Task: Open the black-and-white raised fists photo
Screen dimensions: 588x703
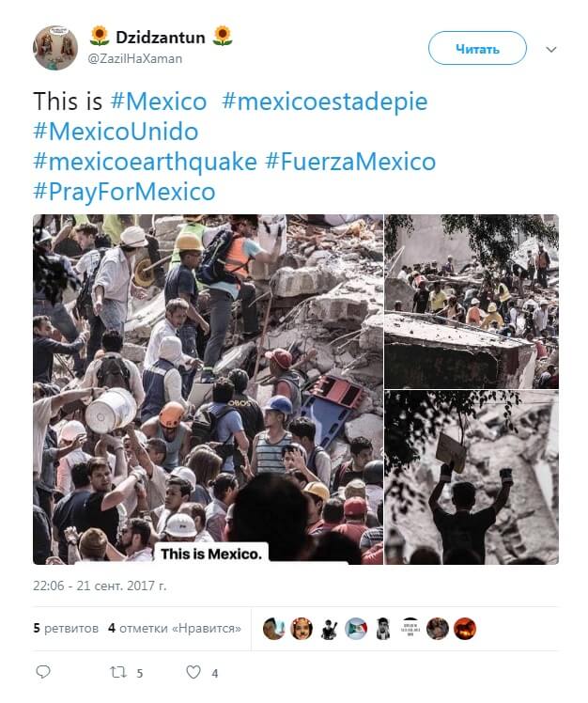Action: coord(472,477)
